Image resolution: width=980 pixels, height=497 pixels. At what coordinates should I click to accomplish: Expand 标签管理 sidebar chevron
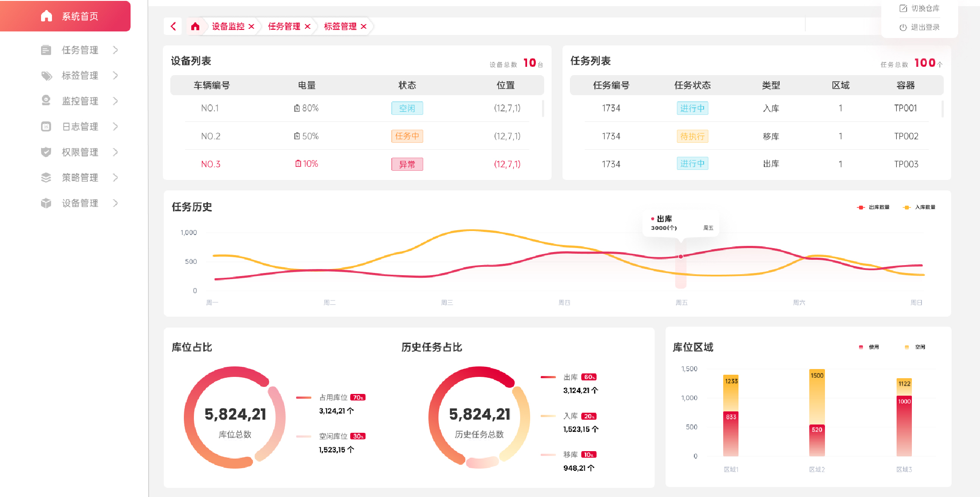pyautogui.click(x=115, y=76)
